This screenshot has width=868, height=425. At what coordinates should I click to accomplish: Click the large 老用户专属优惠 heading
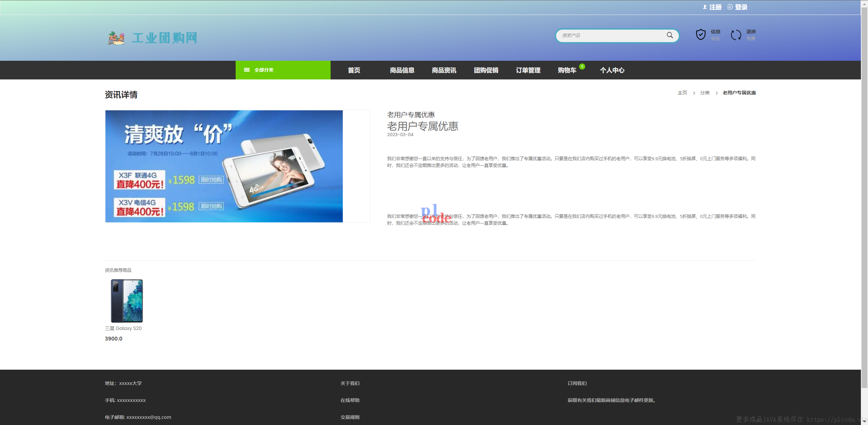pos(423,126)
